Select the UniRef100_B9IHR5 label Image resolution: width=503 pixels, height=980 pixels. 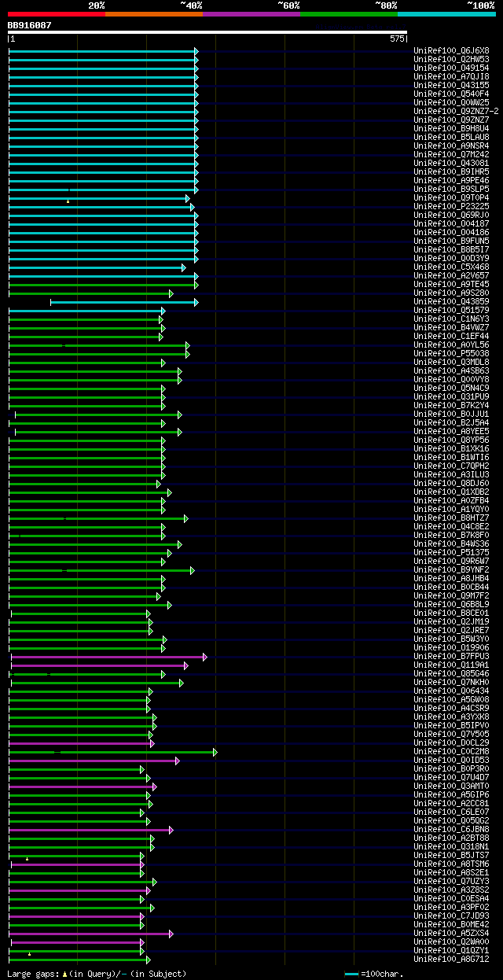coord(451,171)
